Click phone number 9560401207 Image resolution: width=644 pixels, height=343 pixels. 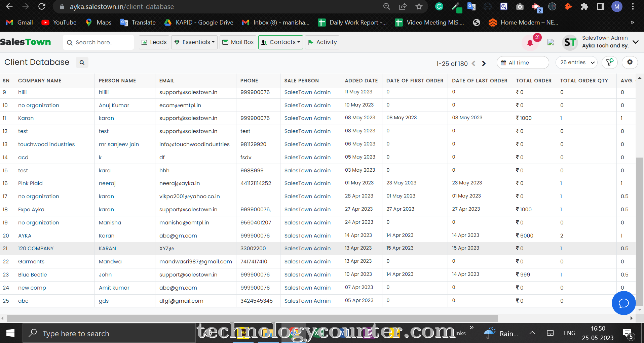(x=256, y=222)
